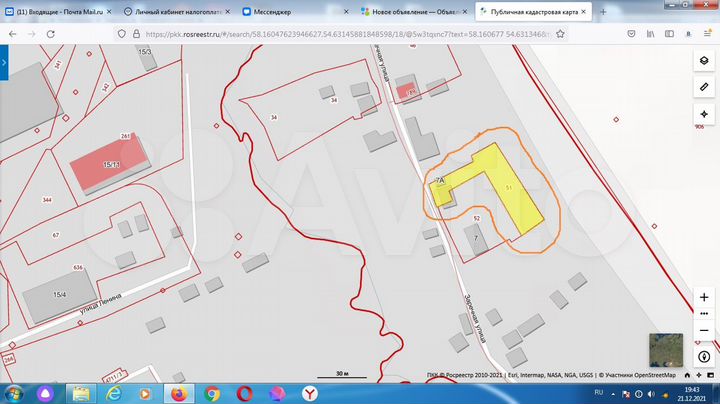Image resolution: width=720 pixels, height=404 pixels.
Task: Open the map layers panel
Action: point(703,61)
